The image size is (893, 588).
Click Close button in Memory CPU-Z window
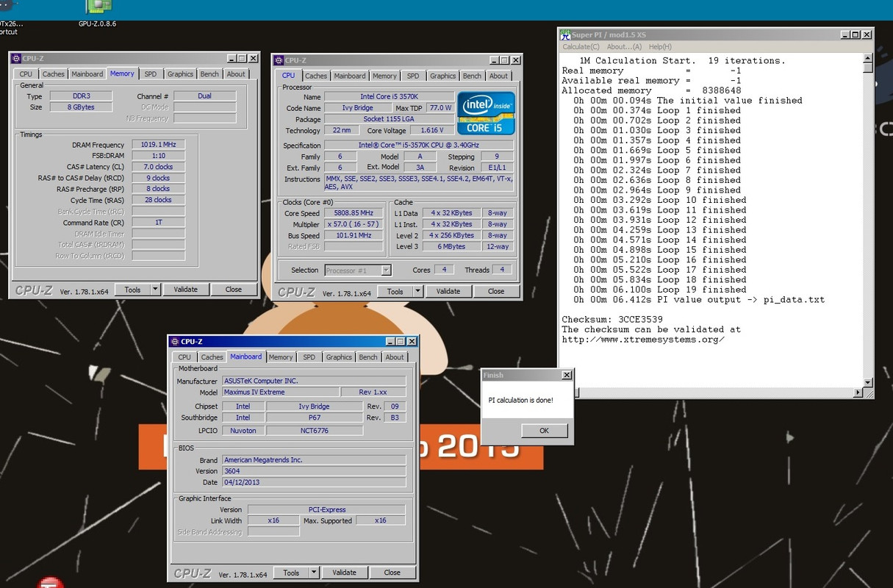tap(234, 290)
